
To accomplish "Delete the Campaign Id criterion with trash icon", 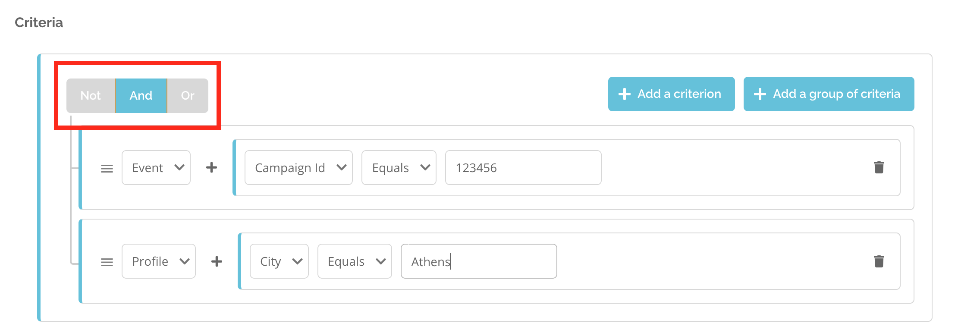I will point(879,167).
